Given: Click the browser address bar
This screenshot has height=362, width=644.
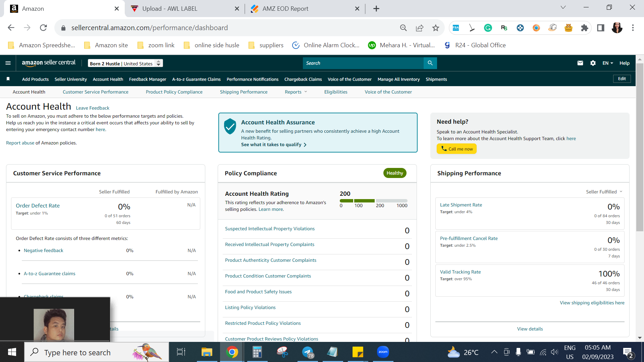Looking at the screenshot, I should [x=231, y=28].
